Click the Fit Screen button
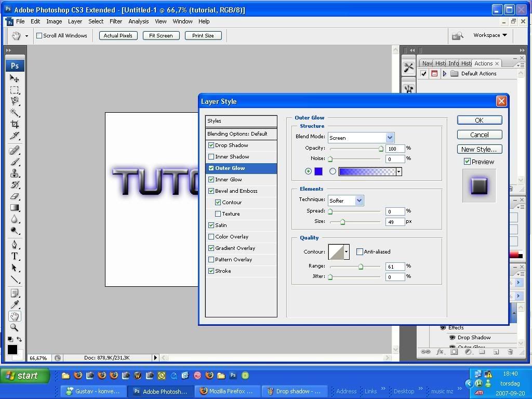 click(161, 36)
